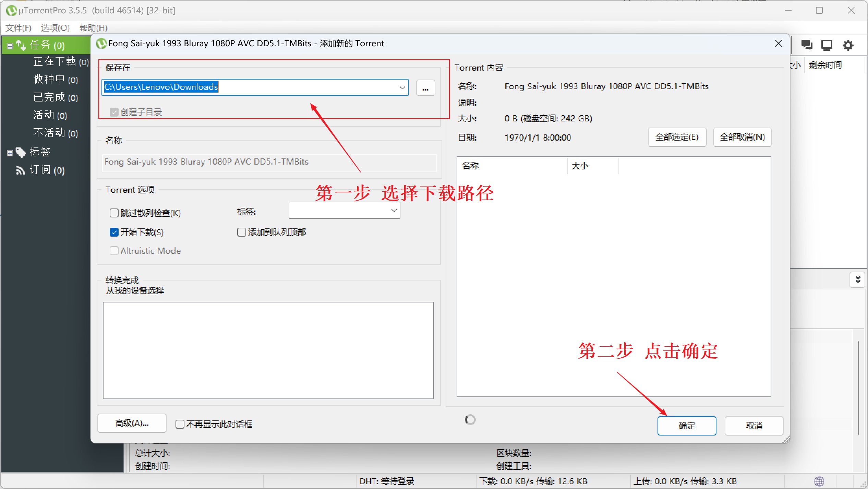Select 已完成 (0) in sidebar
Screen dimensions: 868x489
point(56,97)
